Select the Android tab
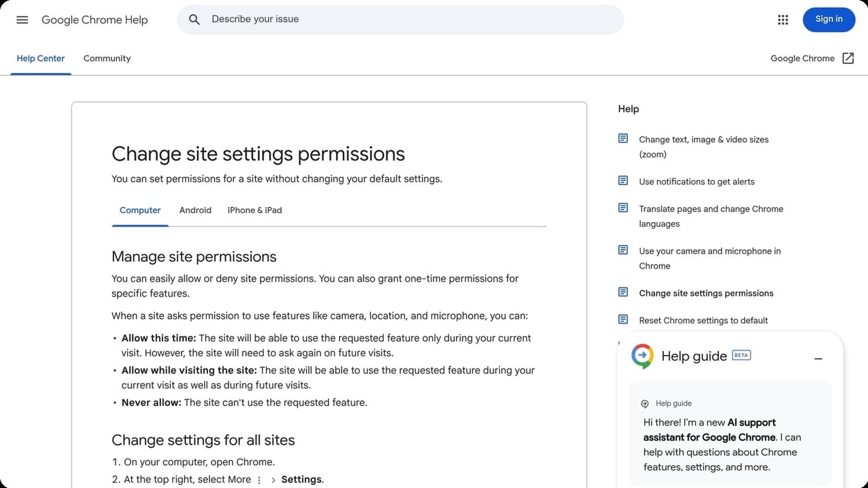 (x=196, y=210)
